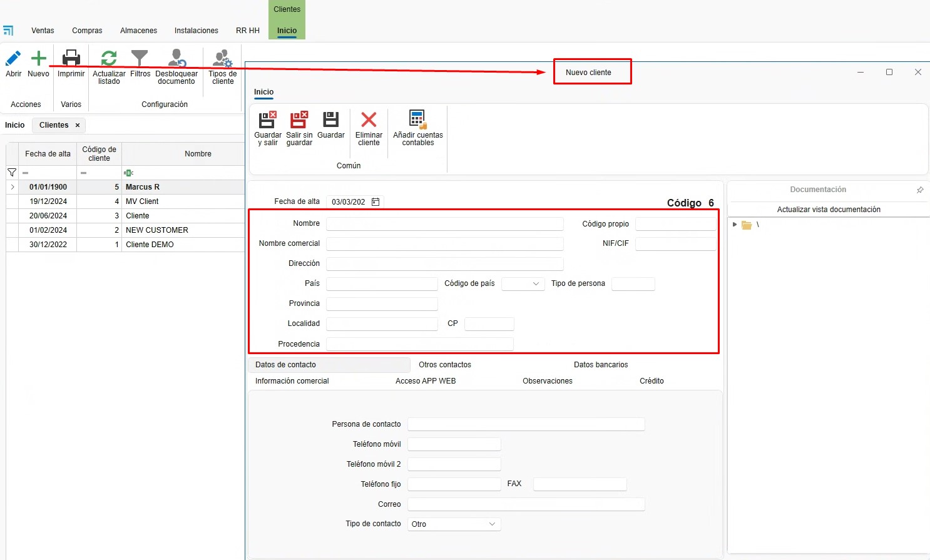Sort by Código de cliente column header
The image size is (930, 560).
(x=99, y=154)
